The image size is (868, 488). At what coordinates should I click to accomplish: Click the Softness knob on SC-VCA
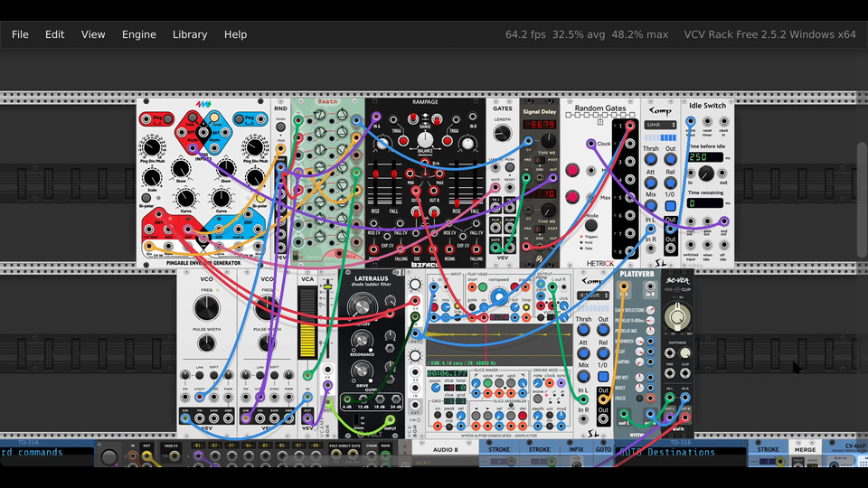tap(685, 353)
